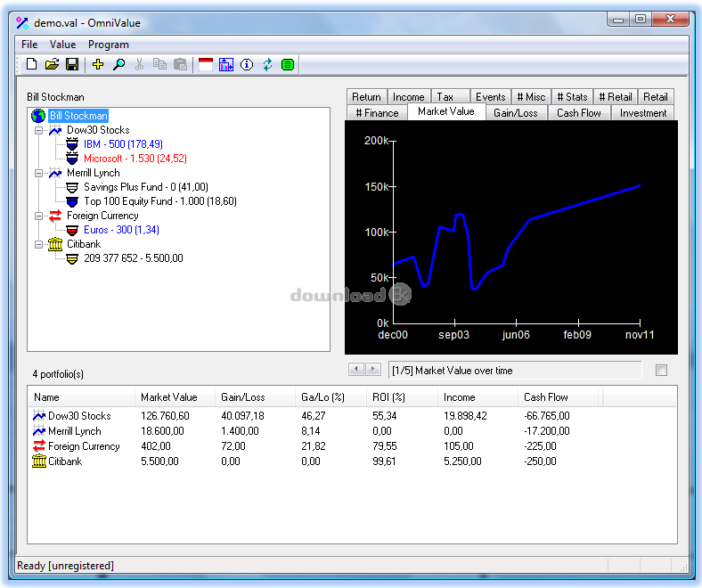
Task: Sort table by Name column header
Action: [x=81, y=397]
